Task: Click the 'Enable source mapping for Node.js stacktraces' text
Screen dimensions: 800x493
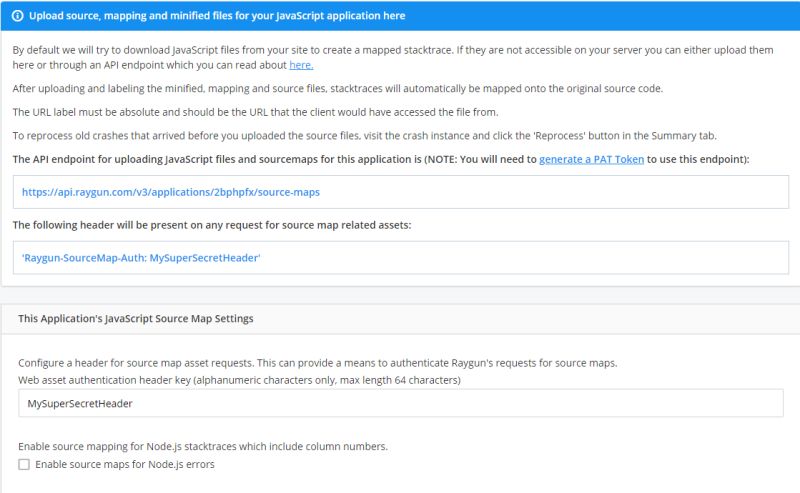Action: click(x=202, y=446)
